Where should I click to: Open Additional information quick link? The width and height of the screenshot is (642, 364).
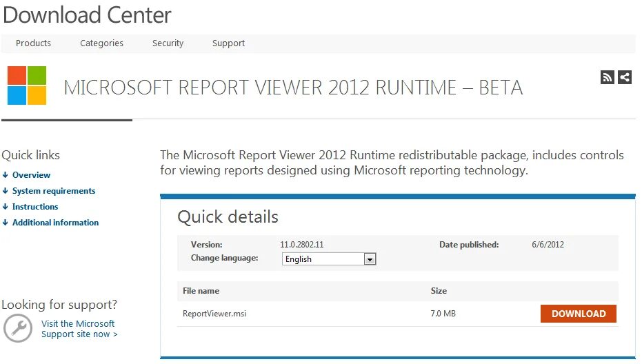click(x=55, y=223)
